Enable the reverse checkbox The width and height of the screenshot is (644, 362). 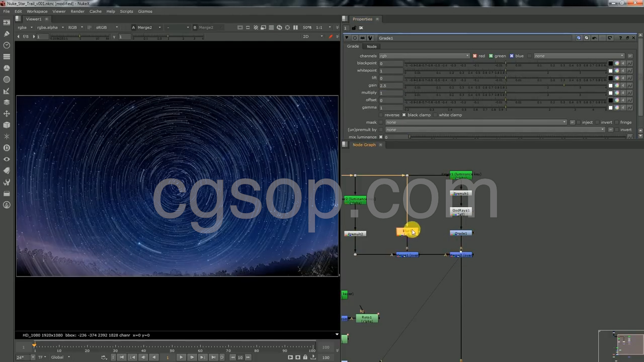[381, 115]
